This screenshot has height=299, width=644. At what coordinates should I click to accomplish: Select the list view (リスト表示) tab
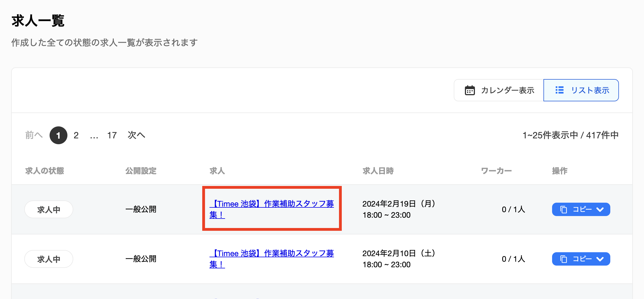(x=581, y=90)
